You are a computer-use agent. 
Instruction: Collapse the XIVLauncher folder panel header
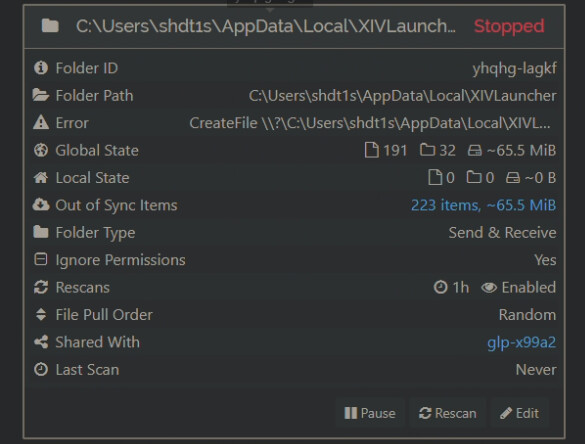click(294, 26)
